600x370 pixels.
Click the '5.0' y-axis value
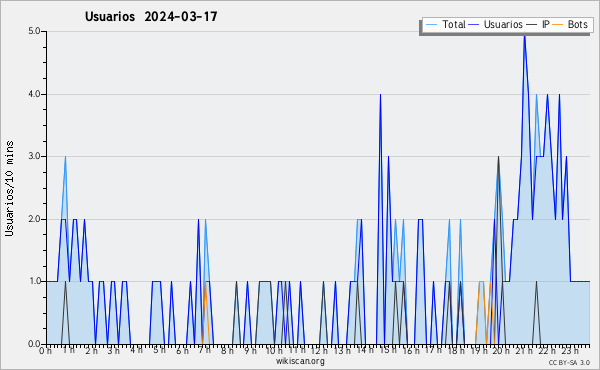tap(34, 31)
